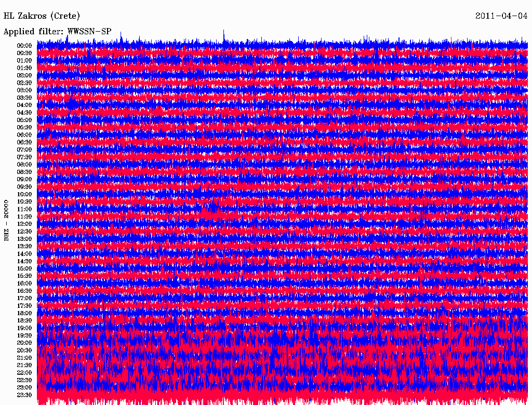Select the 14:30 time label
Screen dimensions: 532x405
(24, 261)
